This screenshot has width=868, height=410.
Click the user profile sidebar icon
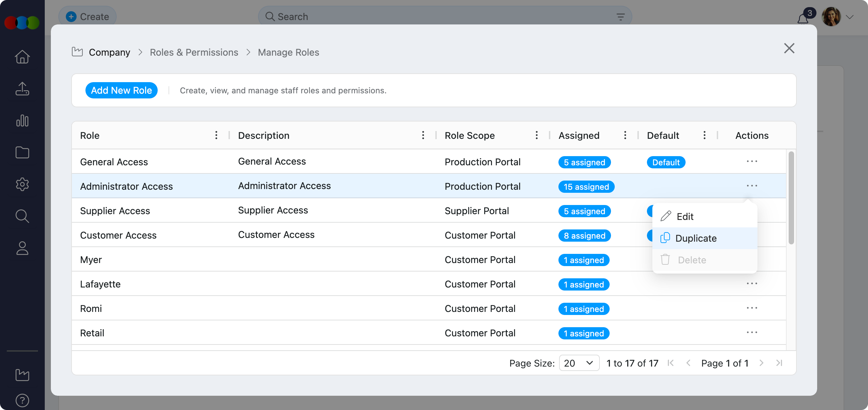coord(22,248)
